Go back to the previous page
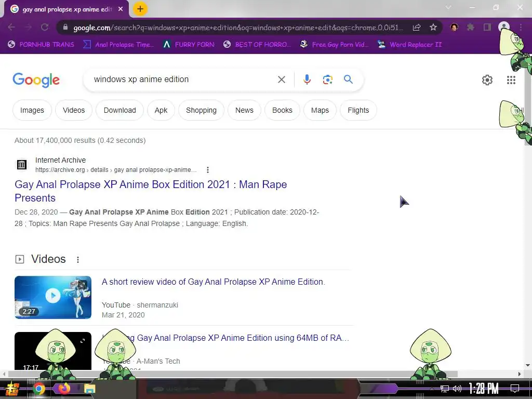This screenshot has width=532, height=399. [x=11, y=27]
